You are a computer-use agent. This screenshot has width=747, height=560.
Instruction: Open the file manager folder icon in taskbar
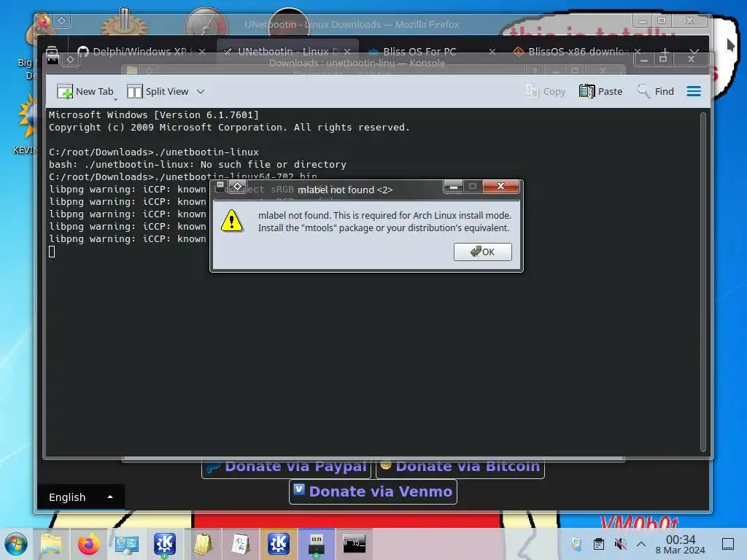click(51, 544)
